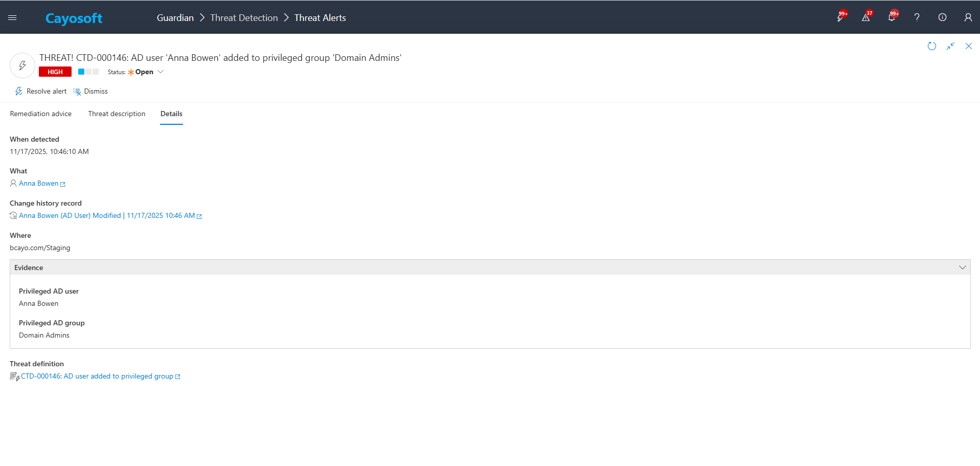Open the user account profile icon
Image resolution: width=980 pixels, height=466 pixels.
[x=968, y=17]
